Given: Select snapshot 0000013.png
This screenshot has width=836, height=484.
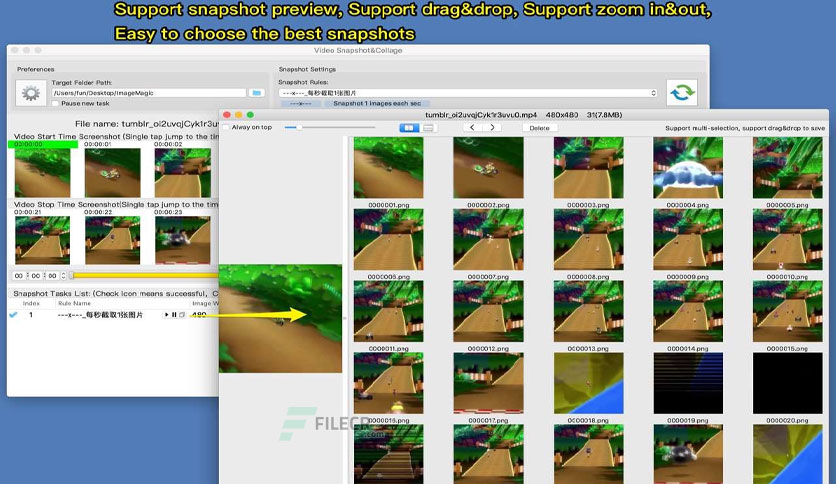Looking at the screenshot, I should point(588,311).
